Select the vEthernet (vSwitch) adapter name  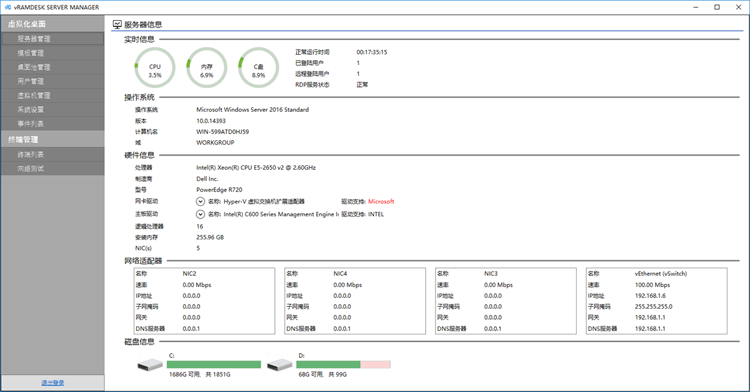661,274
